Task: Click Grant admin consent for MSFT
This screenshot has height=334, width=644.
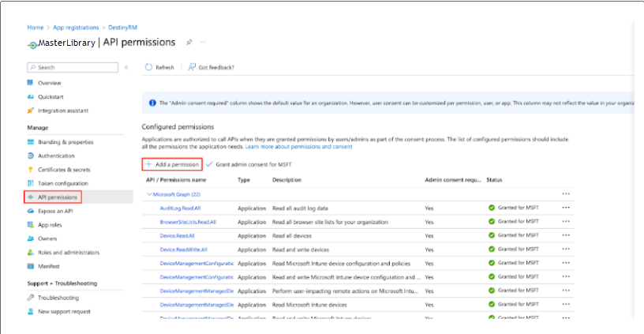Action: tap(249, 164)
